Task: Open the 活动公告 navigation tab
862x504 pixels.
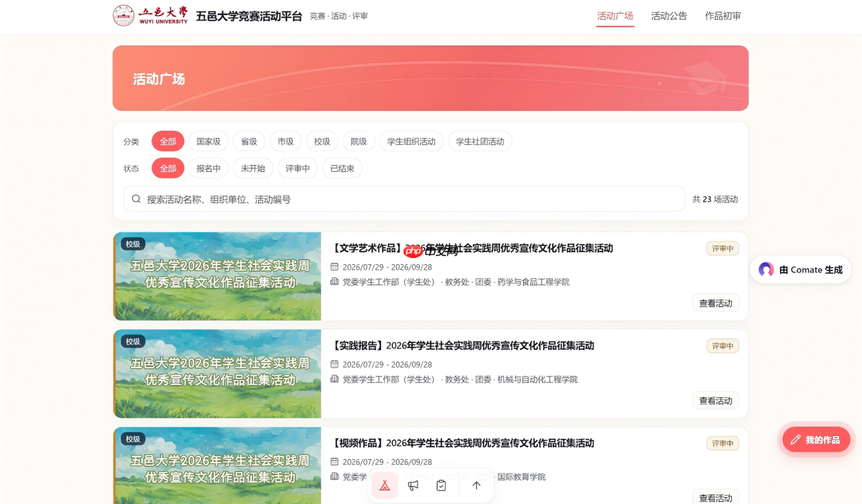Action: pyautogui.click(x=669, y=16)
